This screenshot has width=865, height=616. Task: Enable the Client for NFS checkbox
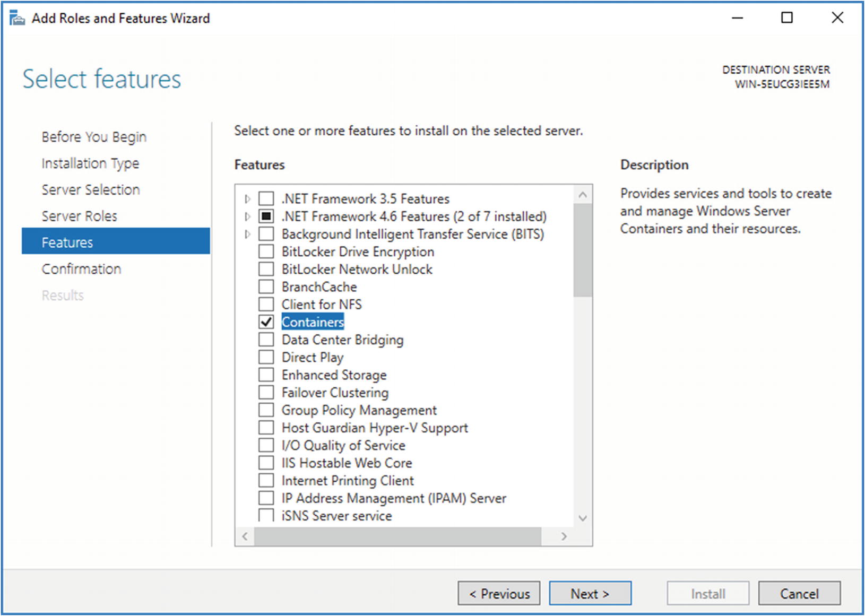coord(266,305)
